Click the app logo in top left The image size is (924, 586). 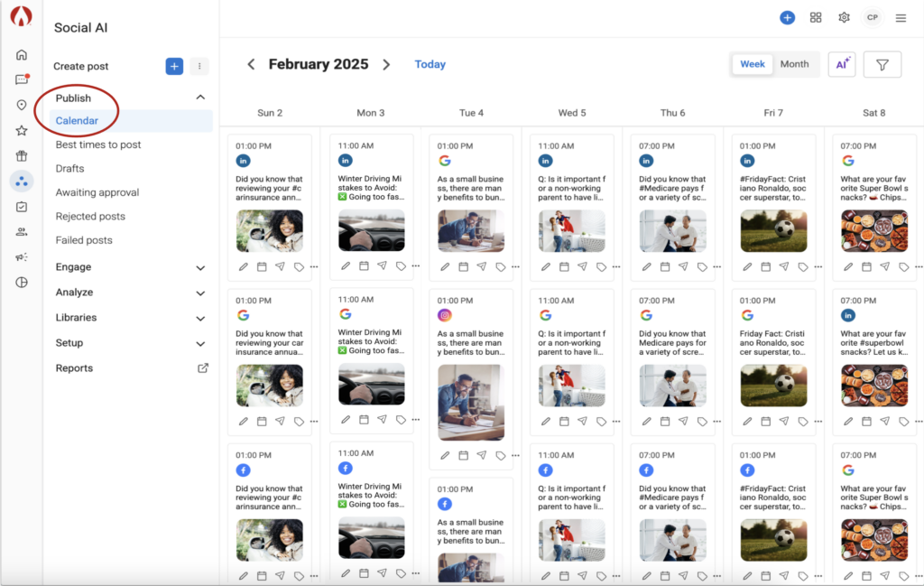22,16
